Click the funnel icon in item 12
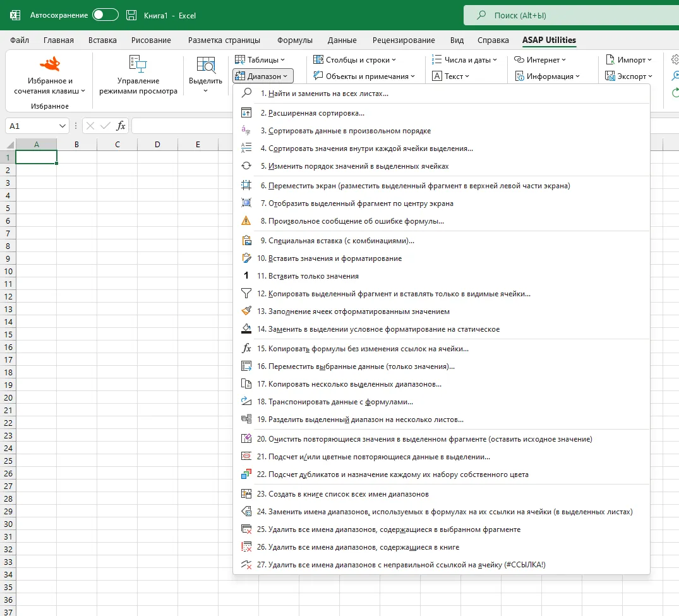679x616 pixels. click(246, 294)
